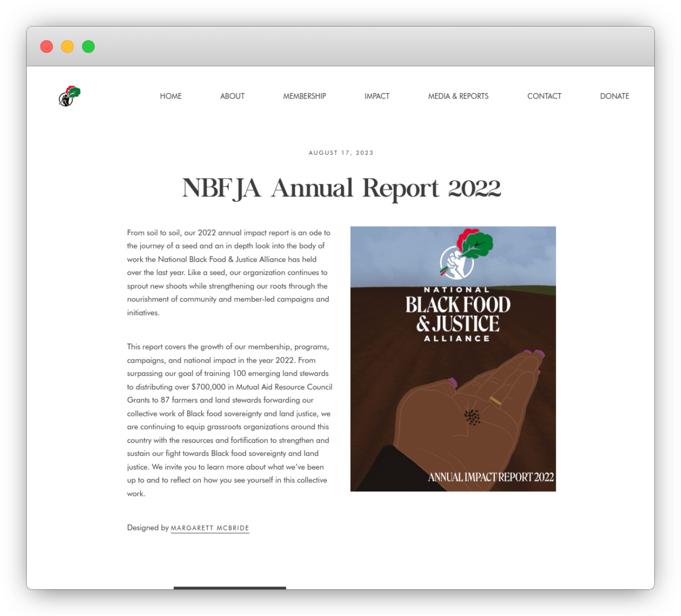This screenshot has width=681, height=616.
Task: Minimize the window with the yellow button
Action: pos(68,47)
